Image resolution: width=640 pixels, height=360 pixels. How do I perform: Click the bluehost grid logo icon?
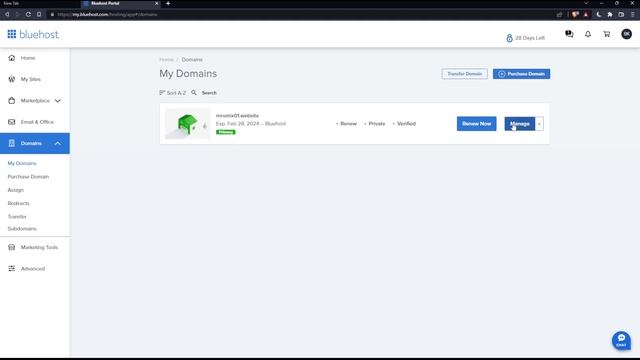click(x=12, y=34)
